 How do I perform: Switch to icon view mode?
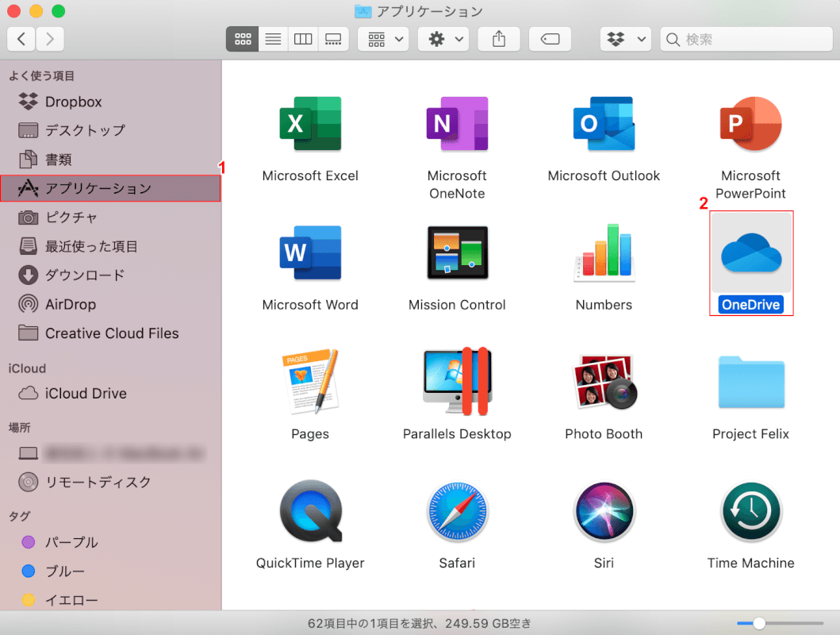coord(242,39)
